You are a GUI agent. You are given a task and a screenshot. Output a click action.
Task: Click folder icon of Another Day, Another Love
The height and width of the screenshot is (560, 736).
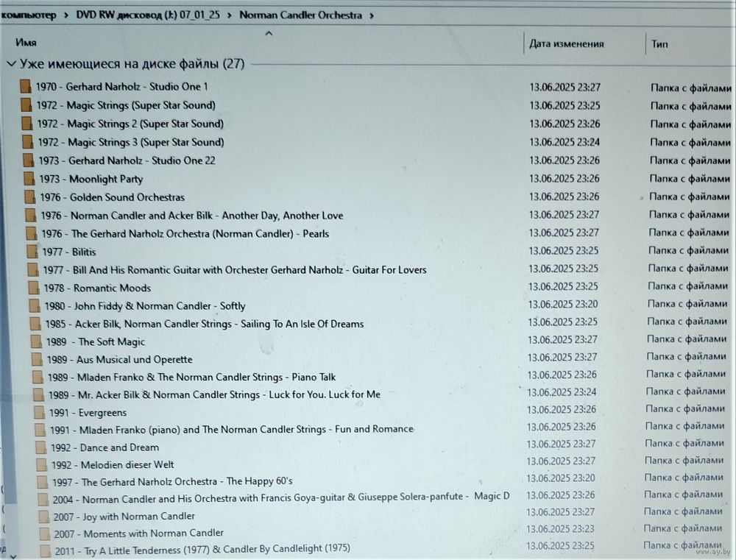(30, 216)
